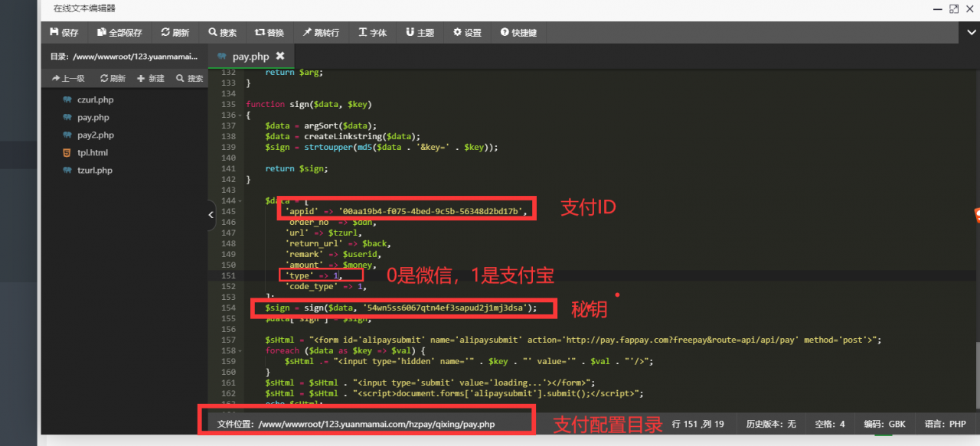The height and width of the screenshot is (446, 980).
Task: Save the file with the 保存 toolbar button
Action: coord(64,33)
